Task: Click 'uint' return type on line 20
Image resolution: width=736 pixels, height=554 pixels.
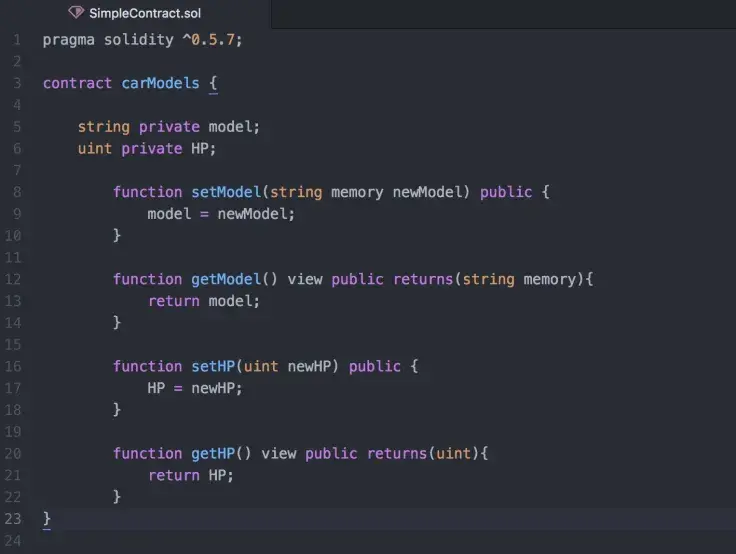Action: tap(453, 454)
